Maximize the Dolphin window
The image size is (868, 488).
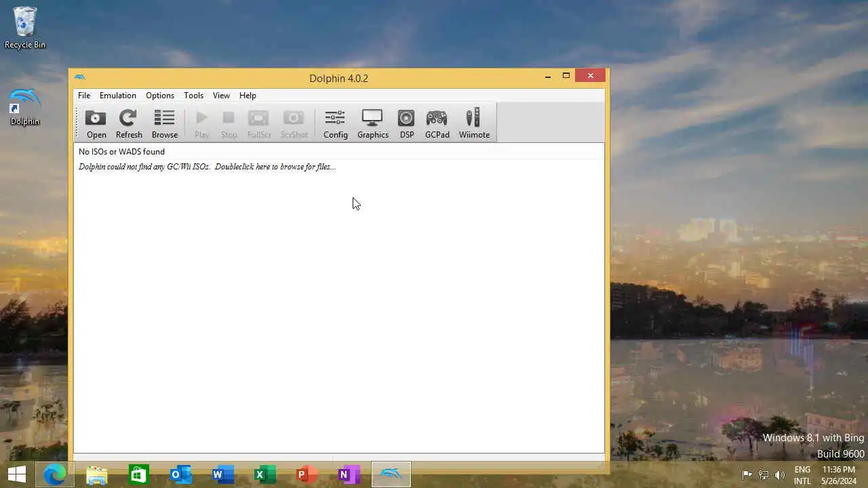[566, 76]
